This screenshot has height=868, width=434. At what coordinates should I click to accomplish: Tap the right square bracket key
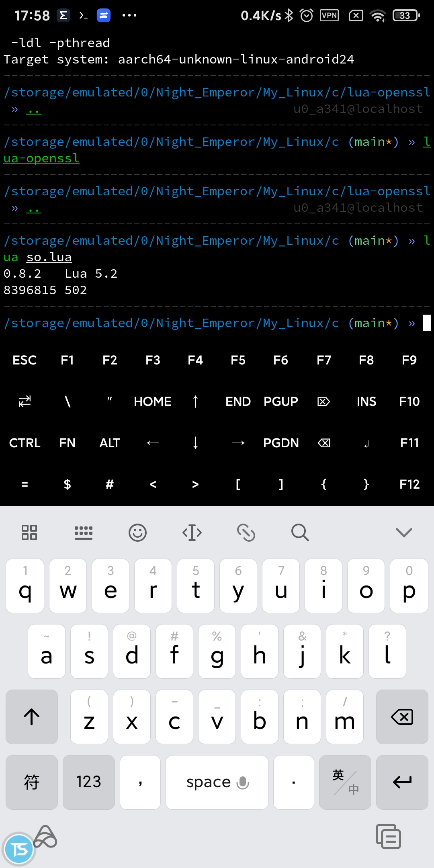281,484
